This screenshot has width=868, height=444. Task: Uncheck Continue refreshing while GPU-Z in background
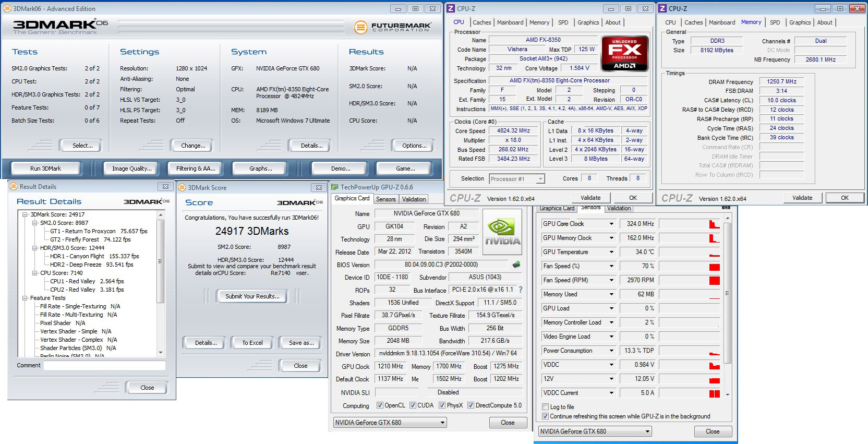coord(545,416)
